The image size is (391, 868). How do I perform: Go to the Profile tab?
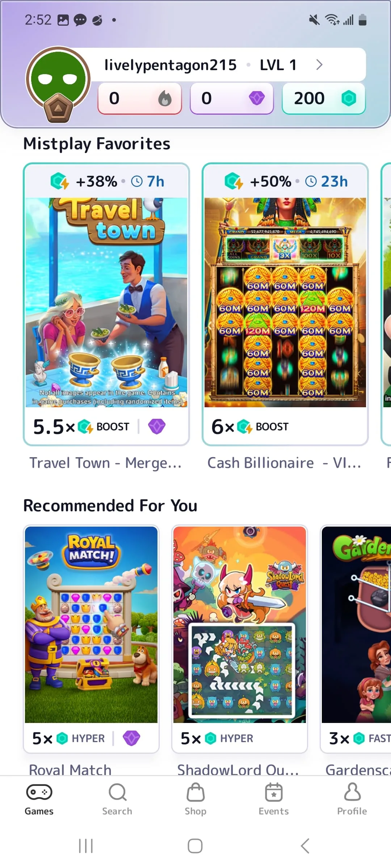coord(352,799)
